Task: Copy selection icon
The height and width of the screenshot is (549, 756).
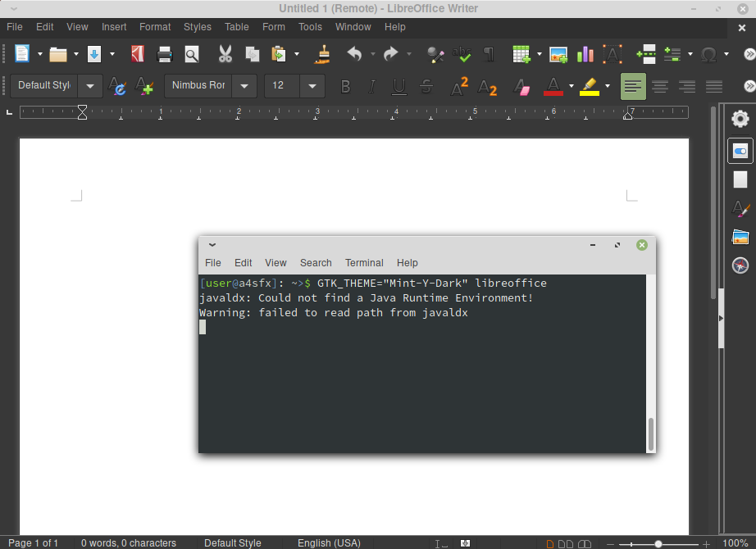Action: click(x=253, y=54)
